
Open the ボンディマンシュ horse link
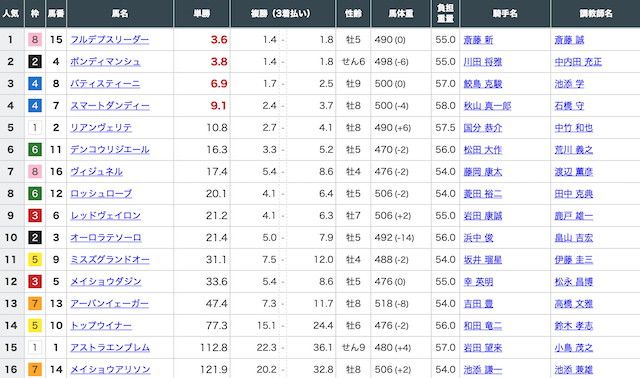coord(105,62)
